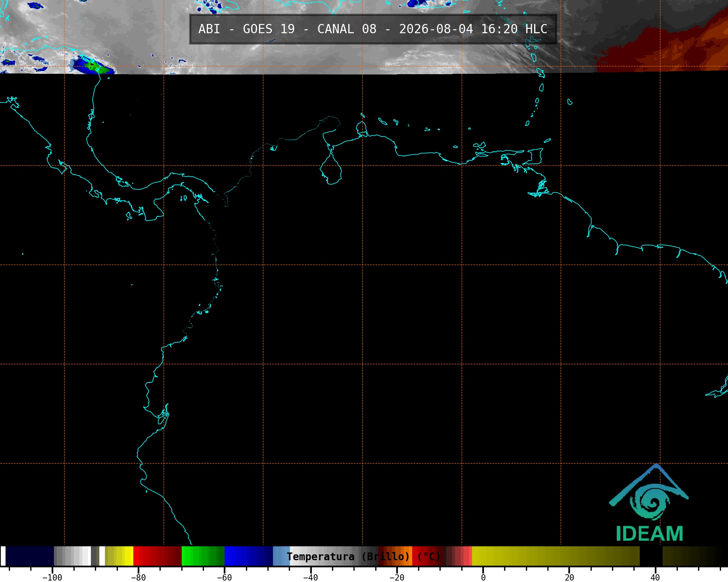The image size is (728, 582).
Task: Click the olive-yellow colorbar segment above 20
Action: [556, 556]
